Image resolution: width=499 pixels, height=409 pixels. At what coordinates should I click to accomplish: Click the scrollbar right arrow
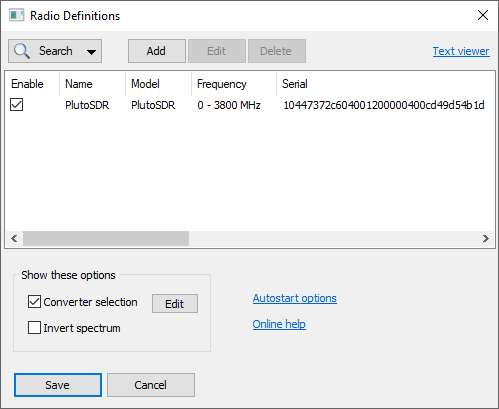pyautogui.click(x=486, y=239)
